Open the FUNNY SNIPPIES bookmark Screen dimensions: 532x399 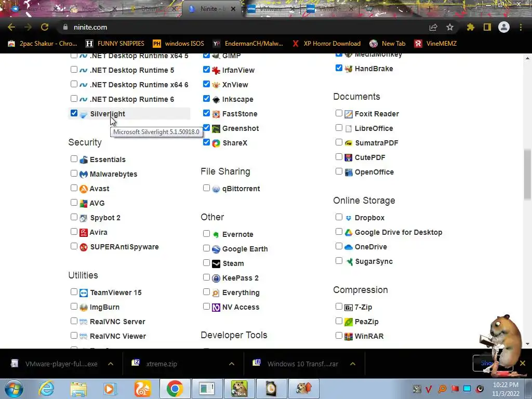[115, 44]
